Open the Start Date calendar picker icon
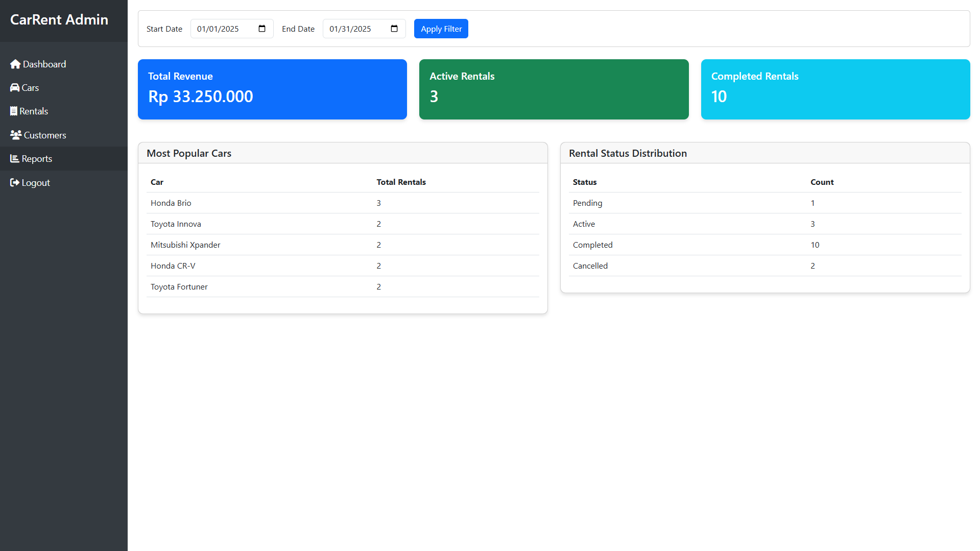 pos(262,29)
